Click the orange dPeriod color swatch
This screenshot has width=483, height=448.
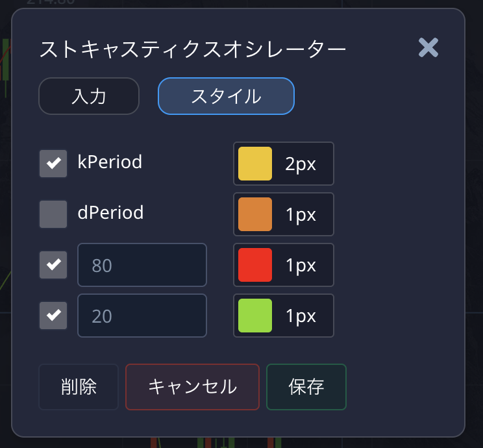point(255,214)
